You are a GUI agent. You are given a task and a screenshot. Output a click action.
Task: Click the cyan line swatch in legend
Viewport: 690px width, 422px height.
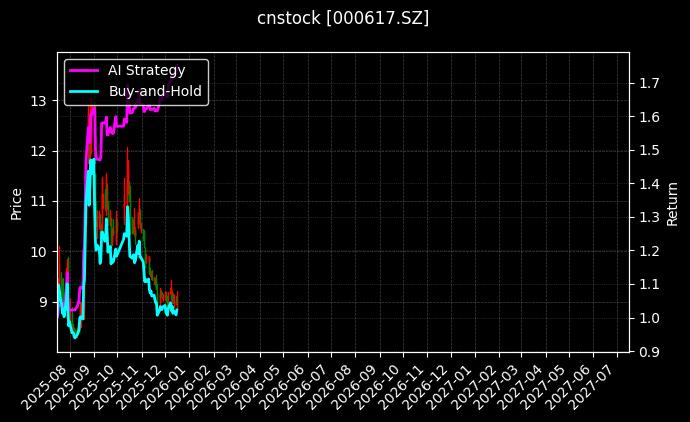click(x=84, y=91)
